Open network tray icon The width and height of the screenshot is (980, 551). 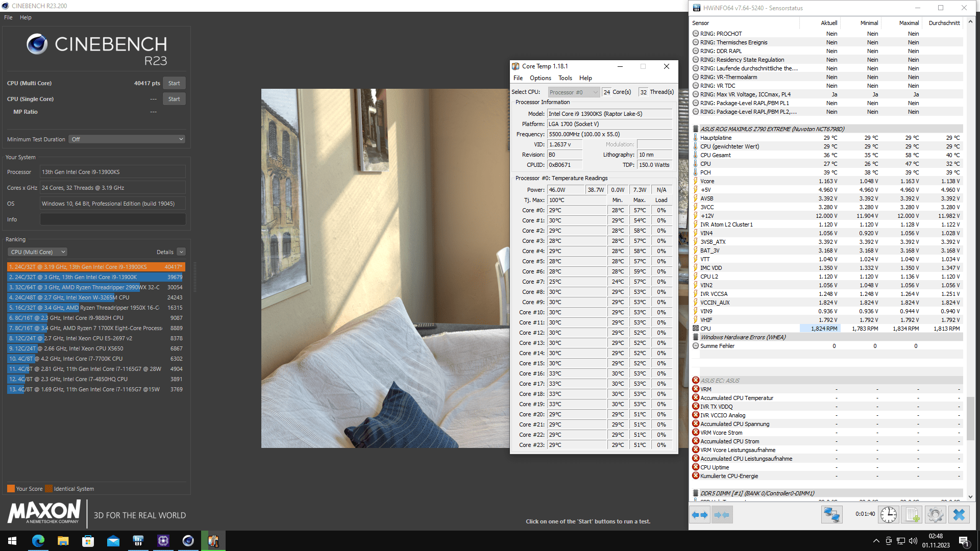[x=901, y=541]
